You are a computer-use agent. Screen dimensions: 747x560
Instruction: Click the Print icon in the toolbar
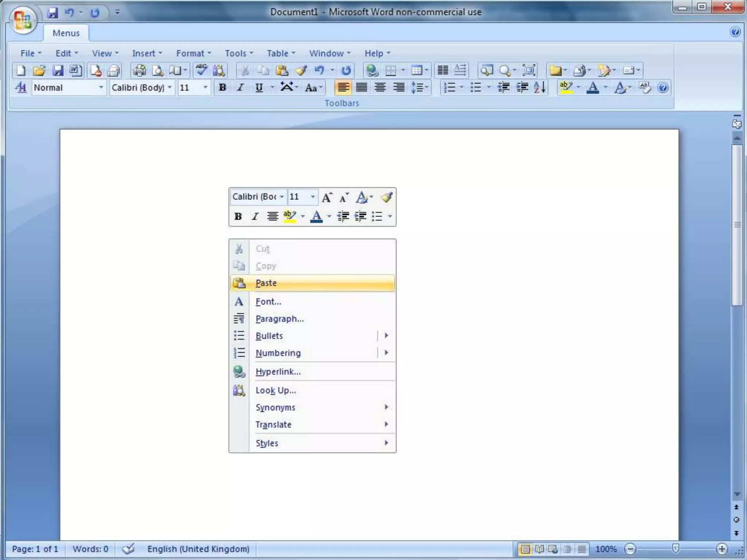(139, 70)
